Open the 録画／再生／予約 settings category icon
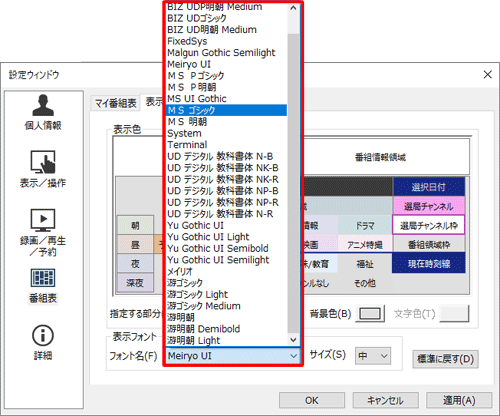Screen dimensions: 500x416 [x=43, y=233]
